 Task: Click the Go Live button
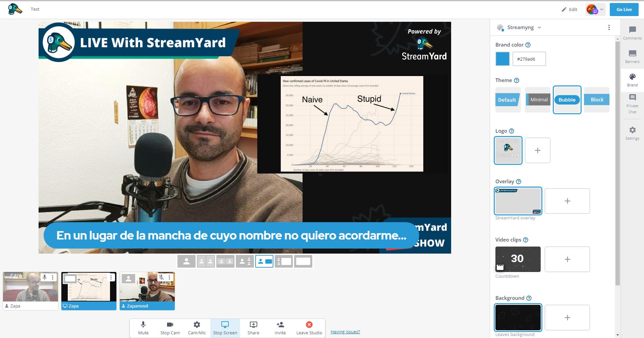pos(624,9)
